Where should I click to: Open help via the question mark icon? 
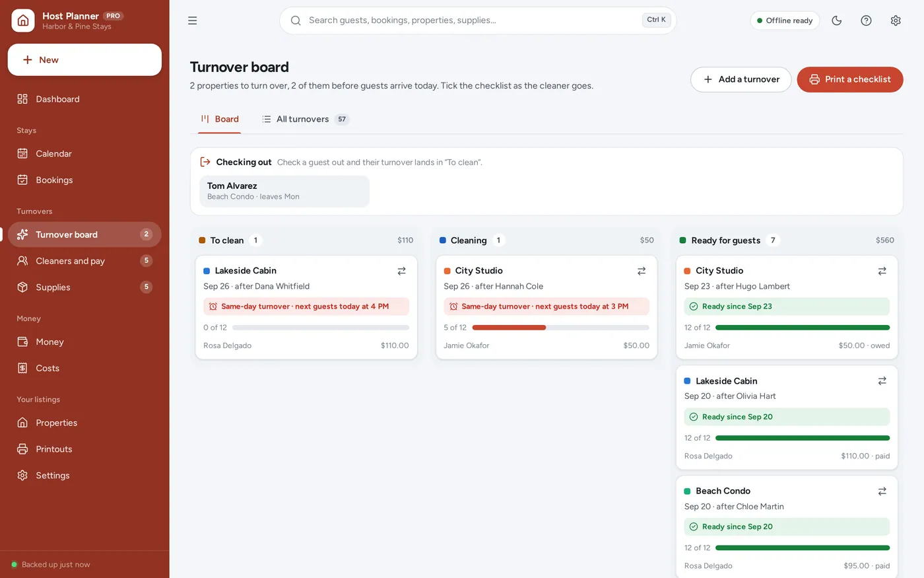tap(867, 20)
